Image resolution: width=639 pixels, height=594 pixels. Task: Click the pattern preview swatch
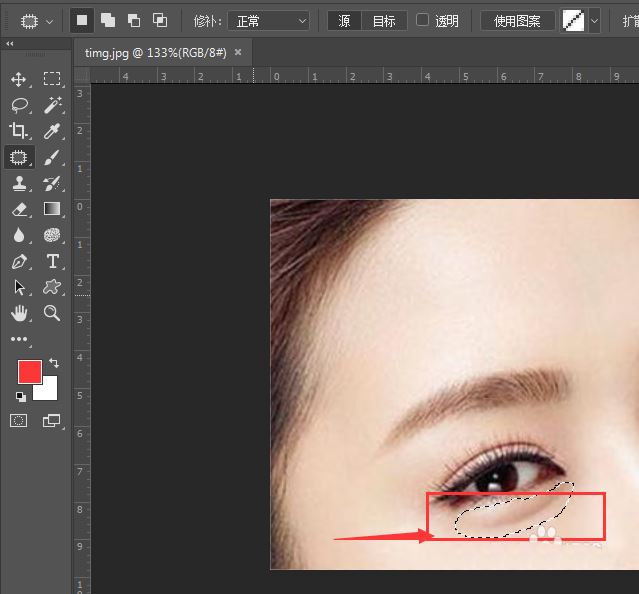tap(573, 20)
